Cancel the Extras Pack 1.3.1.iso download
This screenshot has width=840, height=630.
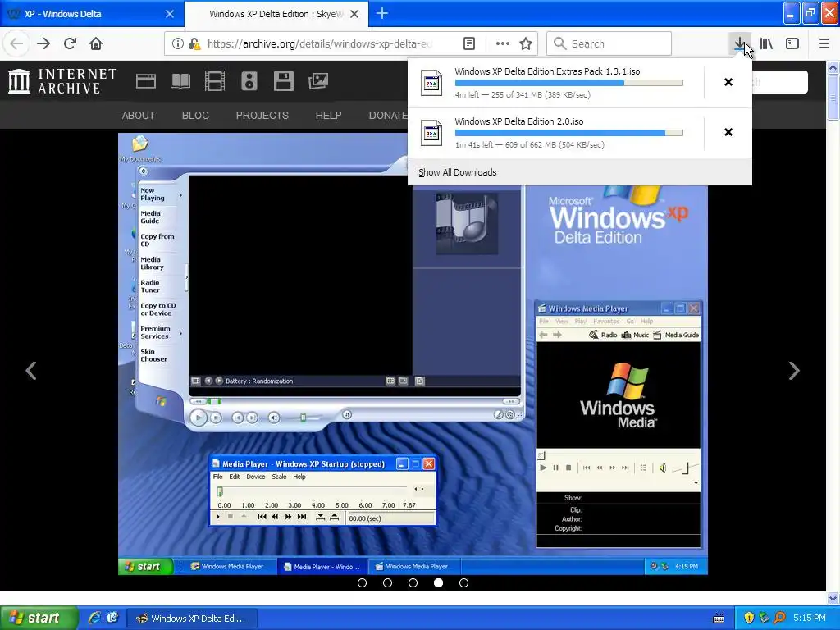pyautogui.click(x=728, y=82)
